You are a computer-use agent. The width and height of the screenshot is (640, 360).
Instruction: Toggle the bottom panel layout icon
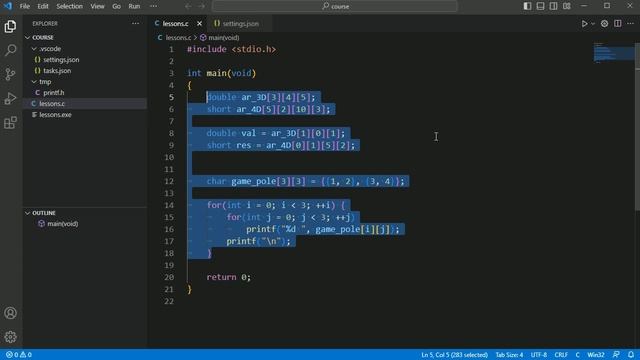(x=540, y=6)
